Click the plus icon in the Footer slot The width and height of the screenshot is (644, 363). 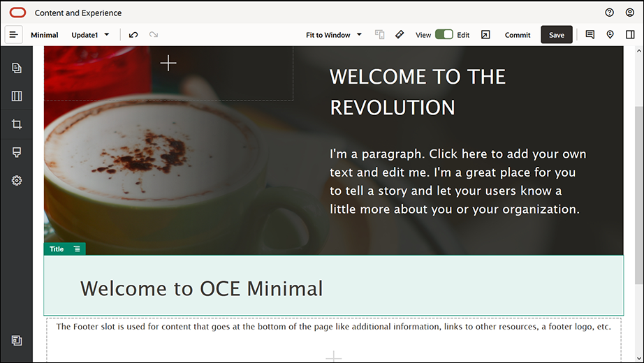[x=333, y=357]
